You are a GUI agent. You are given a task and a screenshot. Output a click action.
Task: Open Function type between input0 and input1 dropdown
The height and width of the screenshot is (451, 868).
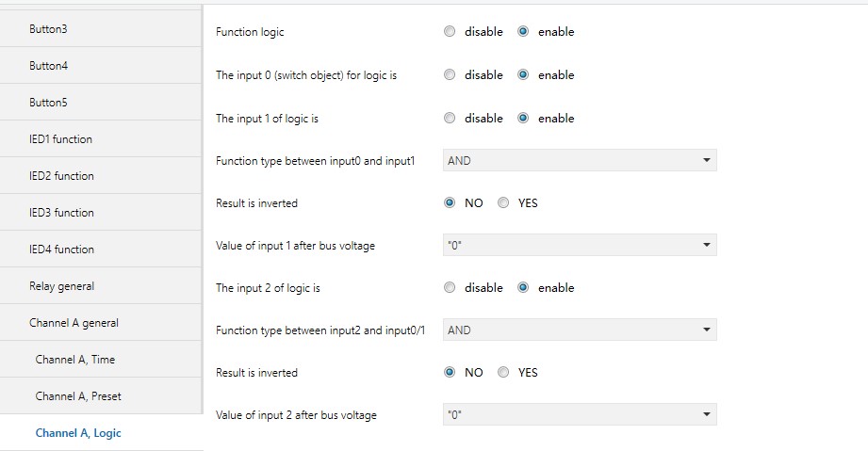click(x=580, y=161)
